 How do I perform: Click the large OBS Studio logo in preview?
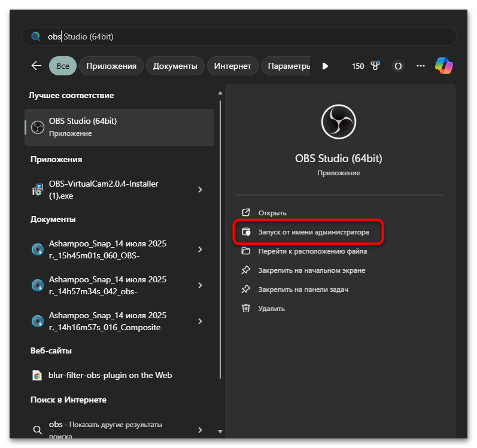(x=339, y=122)
